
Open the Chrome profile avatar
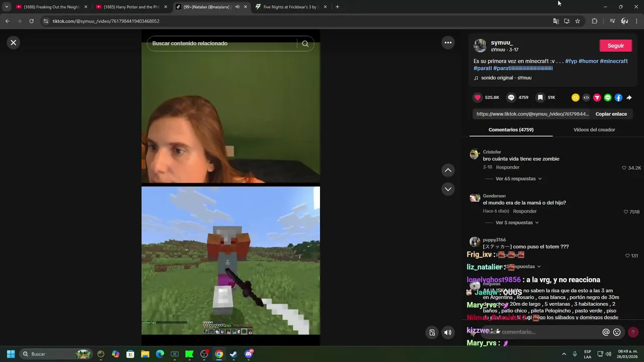pos(624,21)
